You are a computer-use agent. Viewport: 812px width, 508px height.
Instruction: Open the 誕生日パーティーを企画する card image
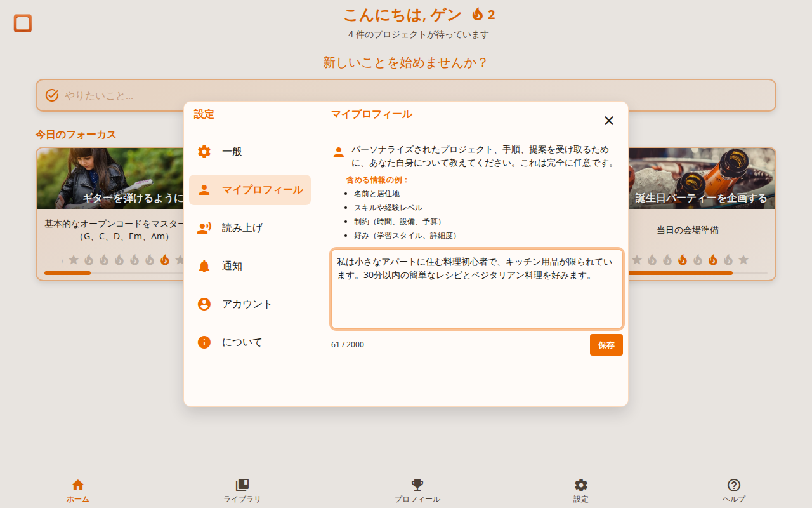coord(702,178)
